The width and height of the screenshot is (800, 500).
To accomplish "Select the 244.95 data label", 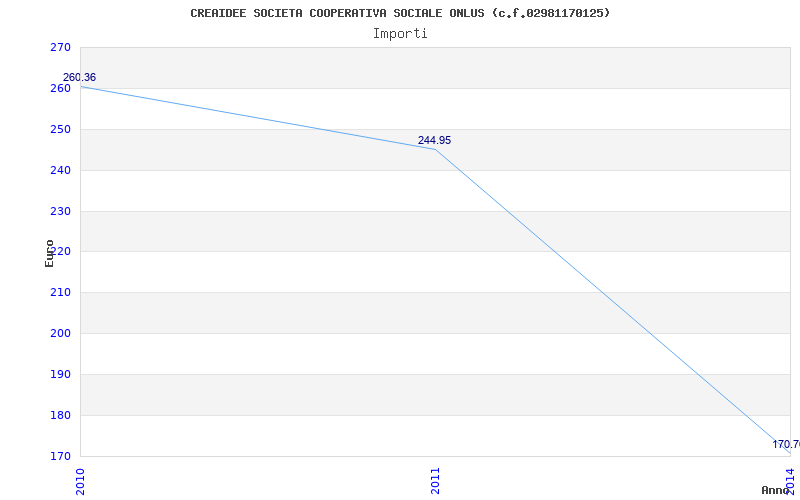I will pos(434,140).
